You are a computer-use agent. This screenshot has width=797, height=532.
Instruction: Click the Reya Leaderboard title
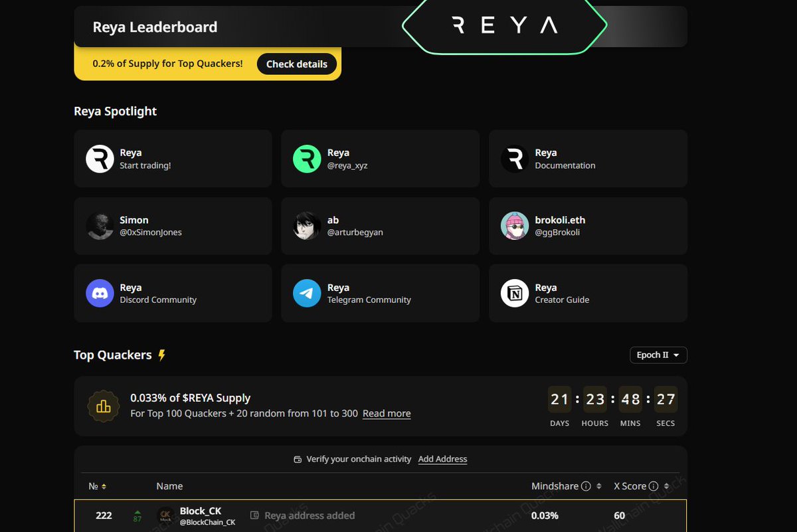click(x=155, y=27)
